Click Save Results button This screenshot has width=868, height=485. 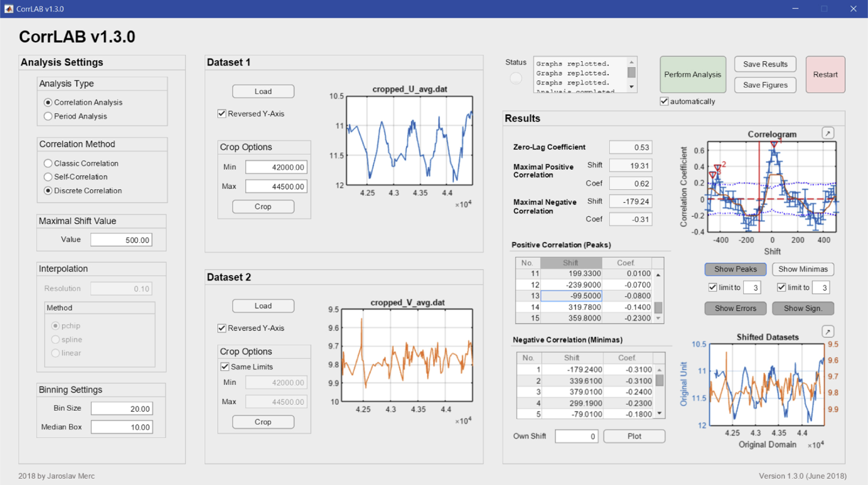point(765,64)
